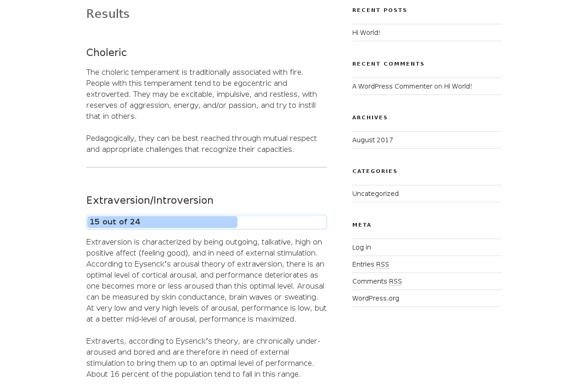Click the A WordPress Commenter link
The image size is (588, 390).
(392, 86)
